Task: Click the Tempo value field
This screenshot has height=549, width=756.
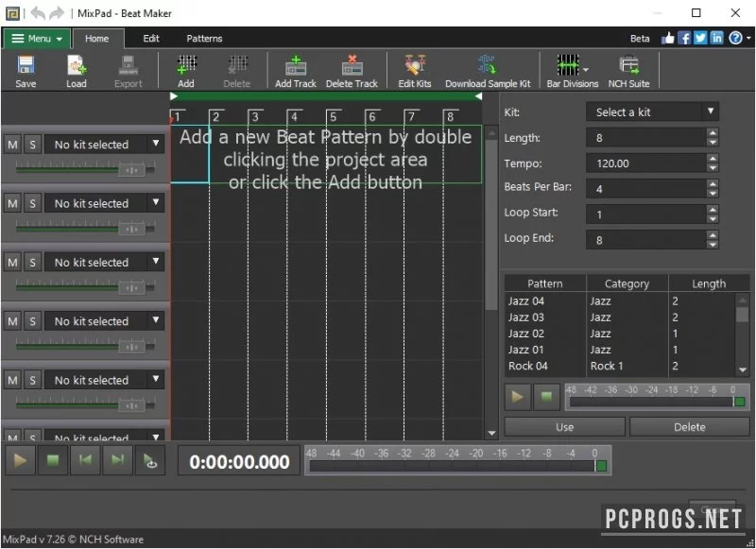Action: point(646,163)
